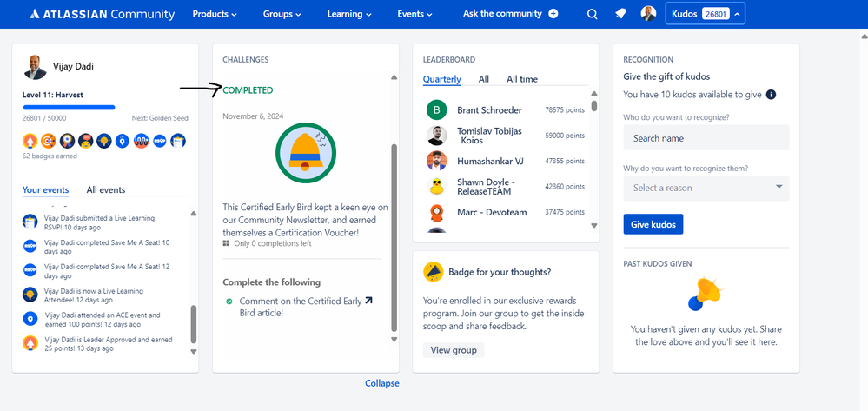868x411 pixels.
Task: Click the View group button
Action: [454, 350]
